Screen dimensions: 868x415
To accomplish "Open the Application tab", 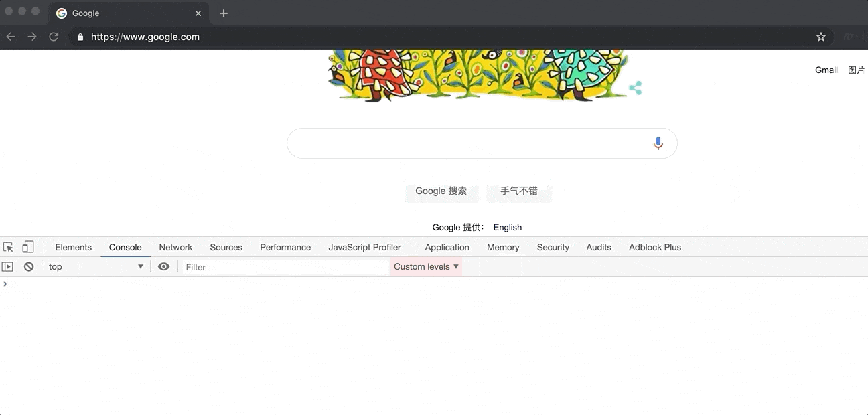I will pos(447,247).
